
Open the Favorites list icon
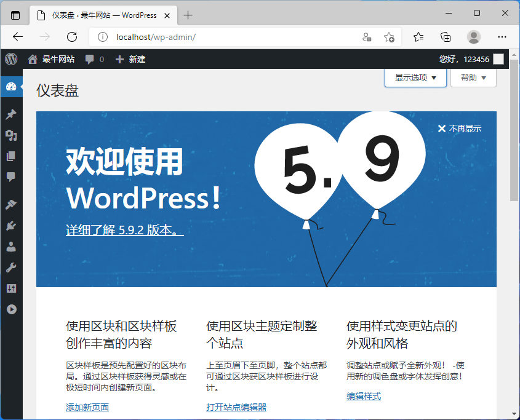point(418,37)
